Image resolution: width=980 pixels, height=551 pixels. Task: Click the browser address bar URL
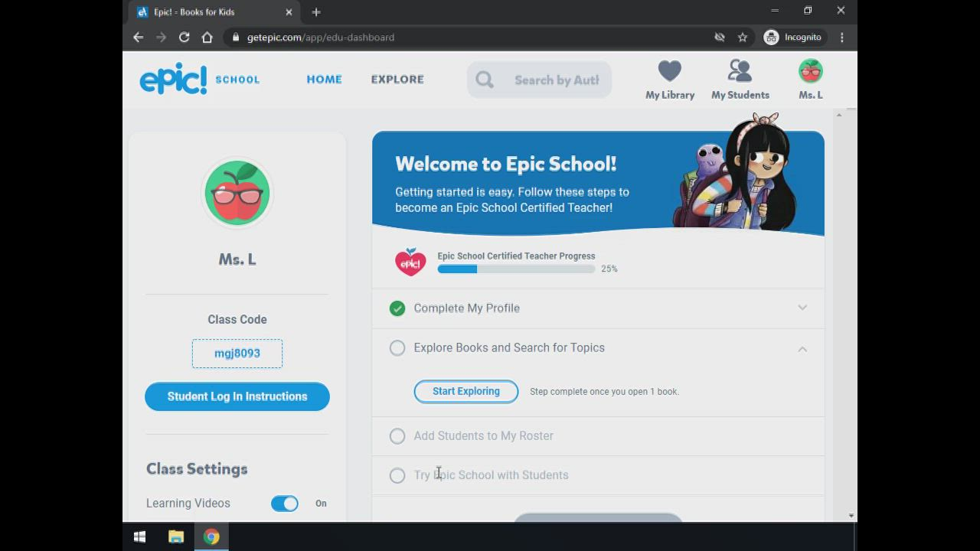click(x=321, y=37)
